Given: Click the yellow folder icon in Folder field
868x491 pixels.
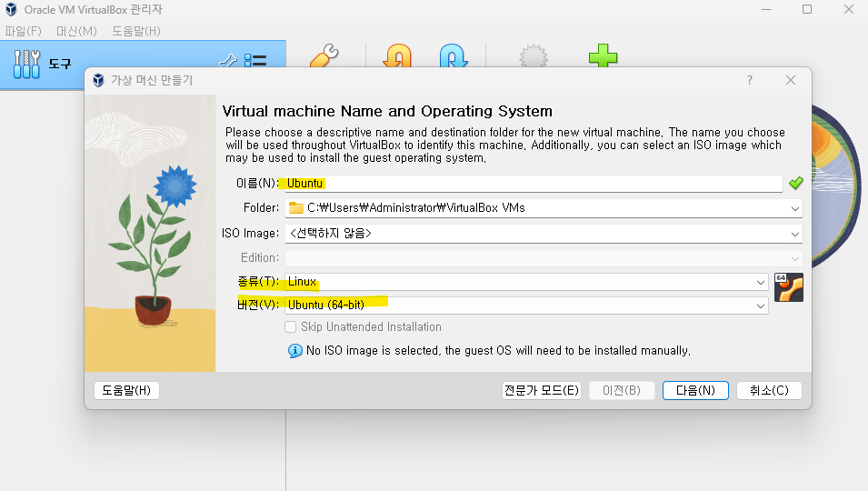Looking at the screenshot, I should (x=296, y=208).
